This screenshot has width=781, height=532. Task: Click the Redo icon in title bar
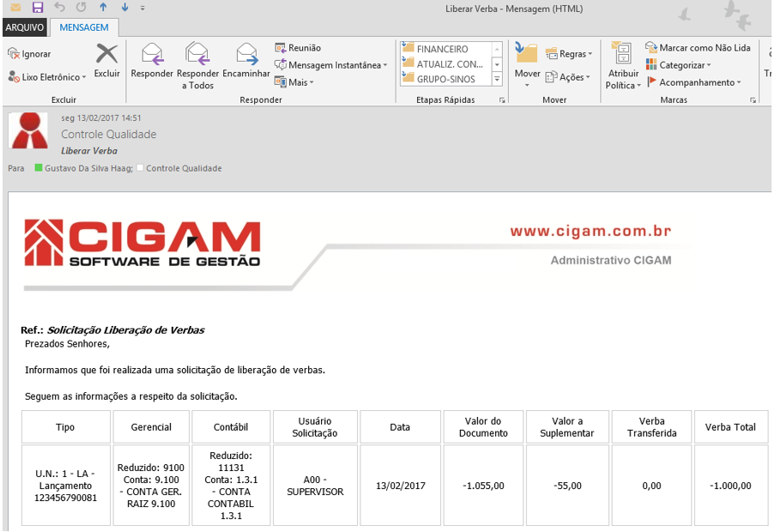coord(82,8)
